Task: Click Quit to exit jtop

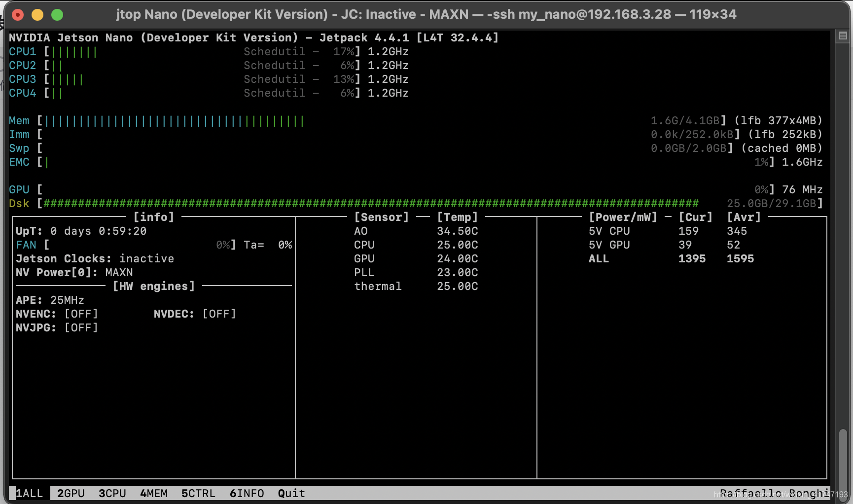Action: [x=290, y=493]
